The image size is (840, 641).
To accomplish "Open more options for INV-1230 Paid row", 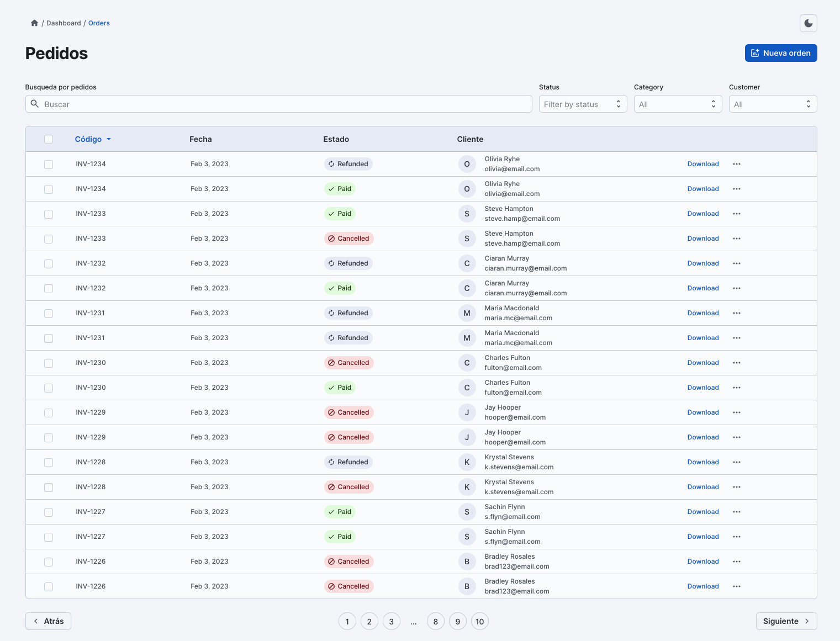I will click(x=737, y=388).
